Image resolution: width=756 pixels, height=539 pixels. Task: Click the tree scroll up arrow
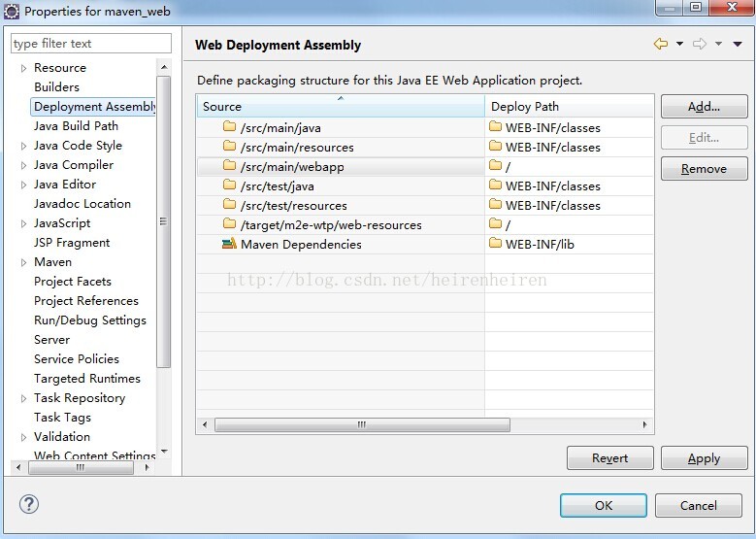(x=164, y=67)
